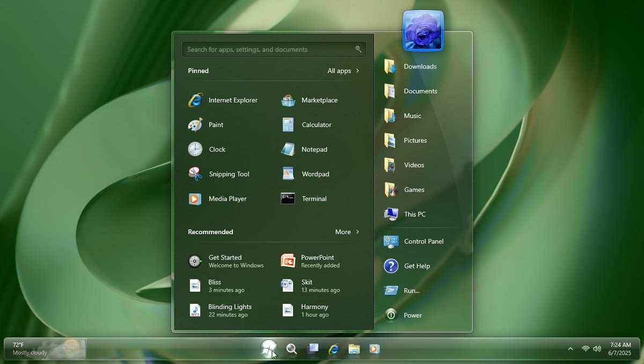Open the Harmony image file

(x=305, y=310)
